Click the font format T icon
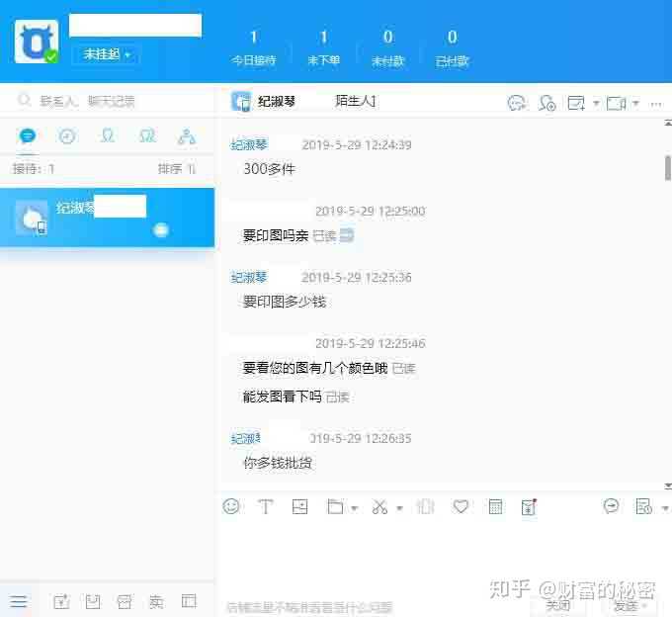 click(x=265, y=506)
